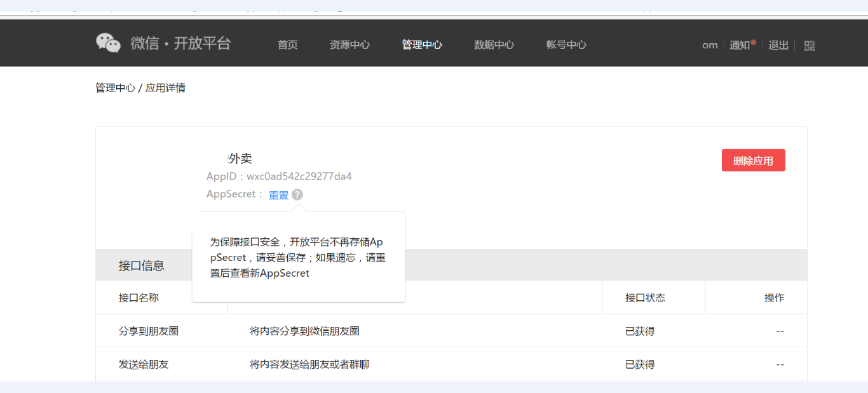Image resolution: width=868 pixels, height=393 pixels.
Task: Open the QR code icon in header
Action: tap(810, 46)
